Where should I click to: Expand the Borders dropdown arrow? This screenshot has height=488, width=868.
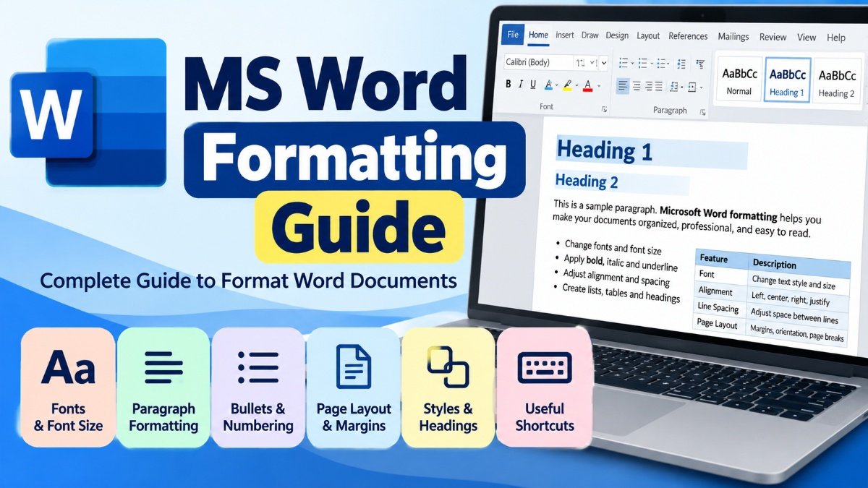[701, 87]
